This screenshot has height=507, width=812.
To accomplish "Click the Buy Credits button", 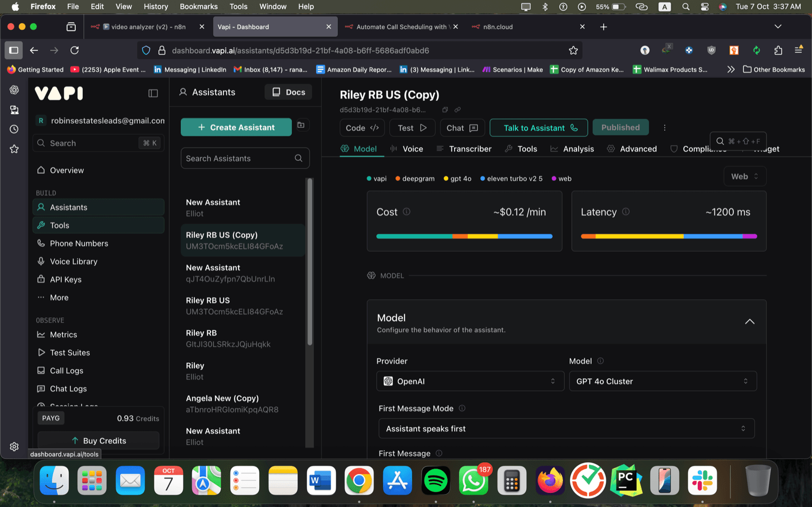I will pyautogui.click(x=99, y=440).
